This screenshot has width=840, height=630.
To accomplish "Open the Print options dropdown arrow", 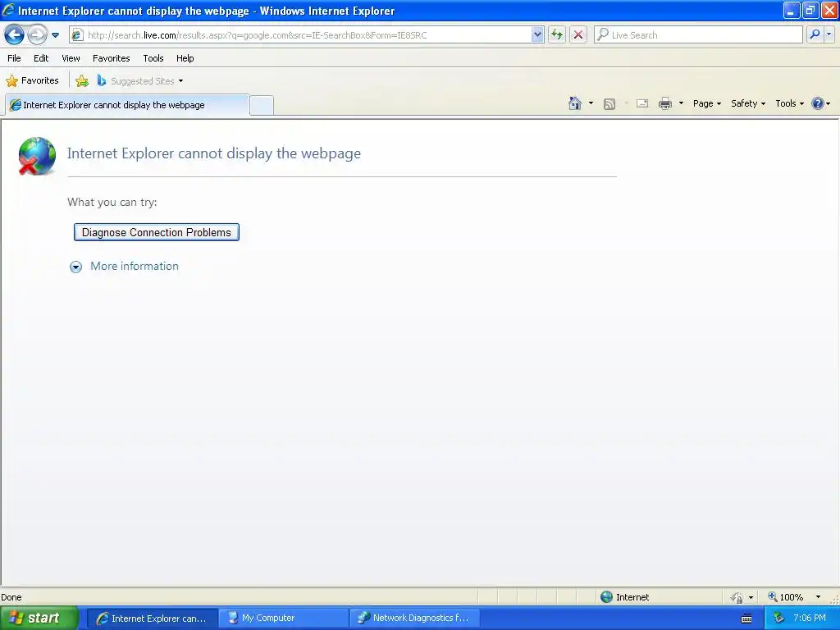I will click(681, 103).
